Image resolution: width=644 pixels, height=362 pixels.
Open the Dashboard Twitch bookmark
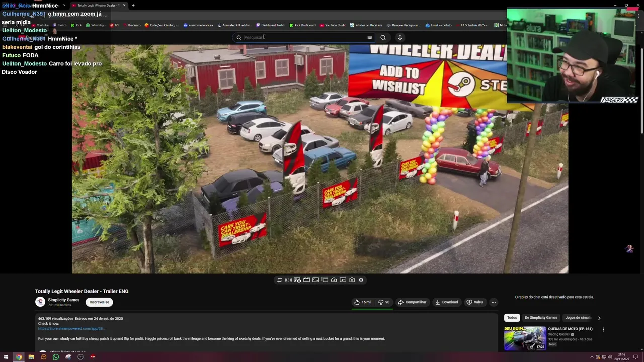pos(271,25)
